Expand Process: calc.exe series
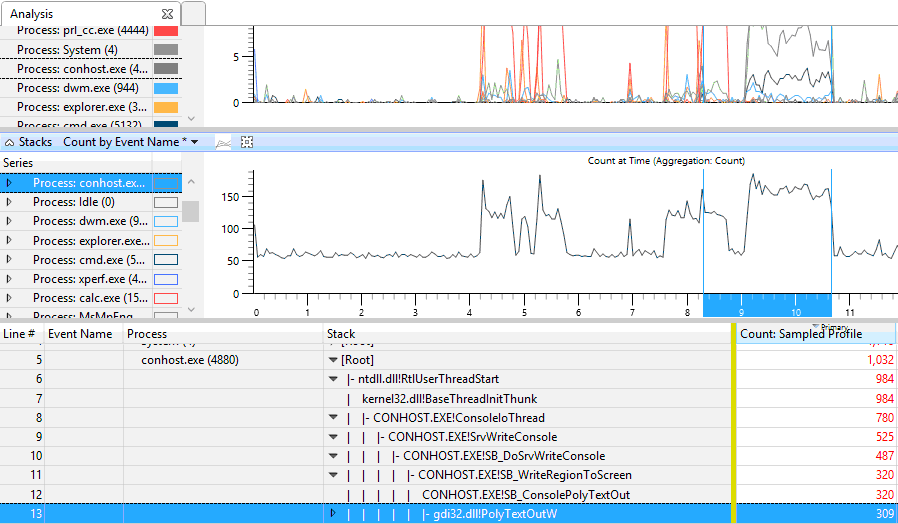The image size is (898, 524). pos(9,297)
